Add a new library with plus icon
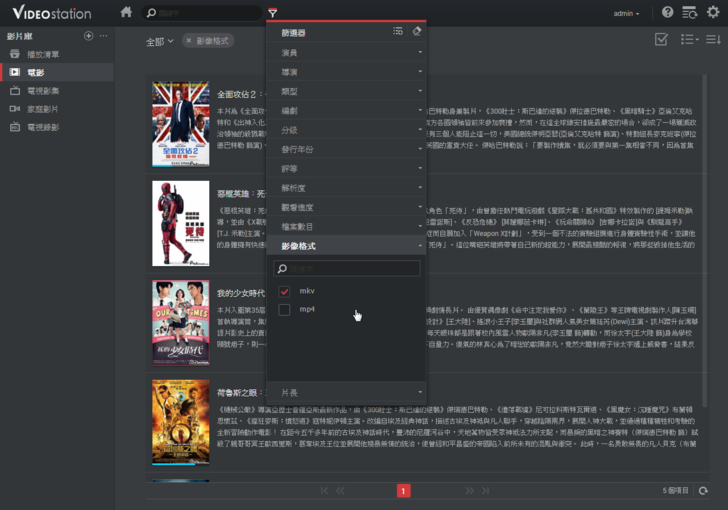This screenshot has width=728, height=510. click(88, 36)
